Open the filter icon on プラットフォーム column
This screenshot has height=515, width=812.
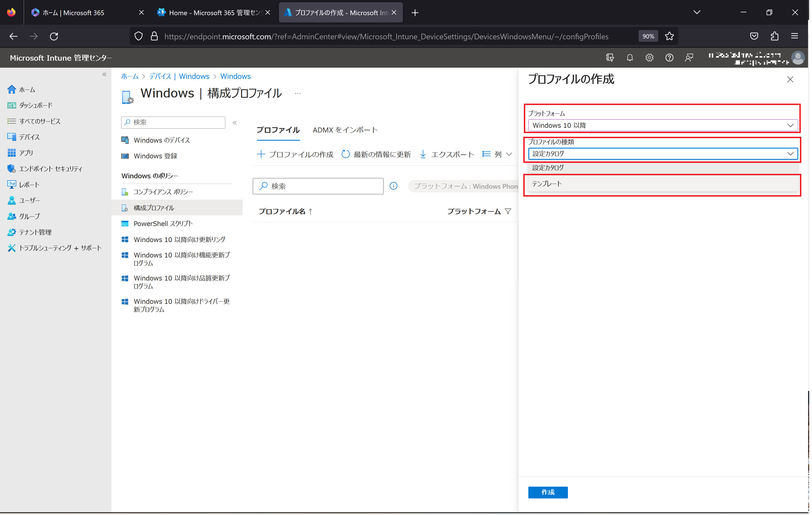coord(508,212)
